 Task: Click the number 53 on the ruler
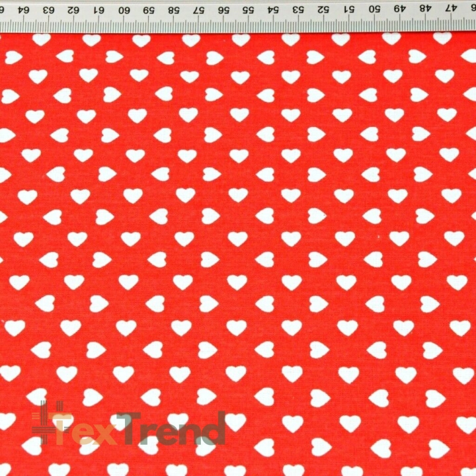tap(299, 10)
